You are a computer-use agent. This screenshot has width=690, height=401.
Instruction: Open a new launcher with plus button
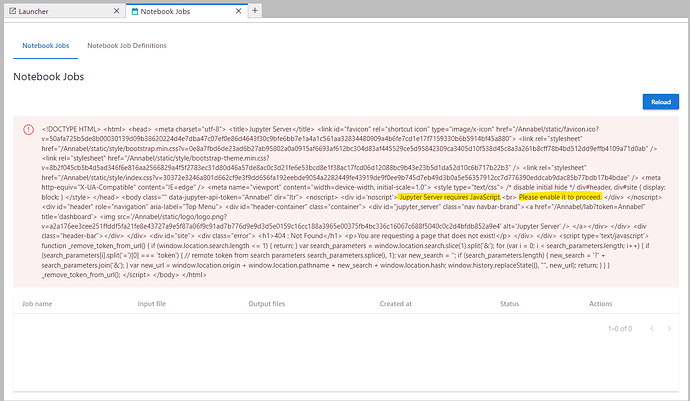(x=255, y=11)
